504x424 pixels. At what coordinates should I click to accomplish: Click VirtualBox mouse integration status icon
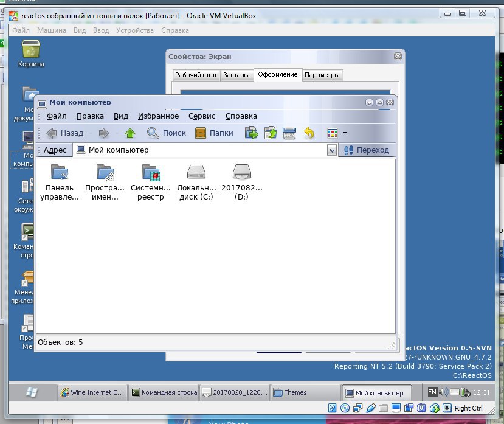[x=435, y=408]
